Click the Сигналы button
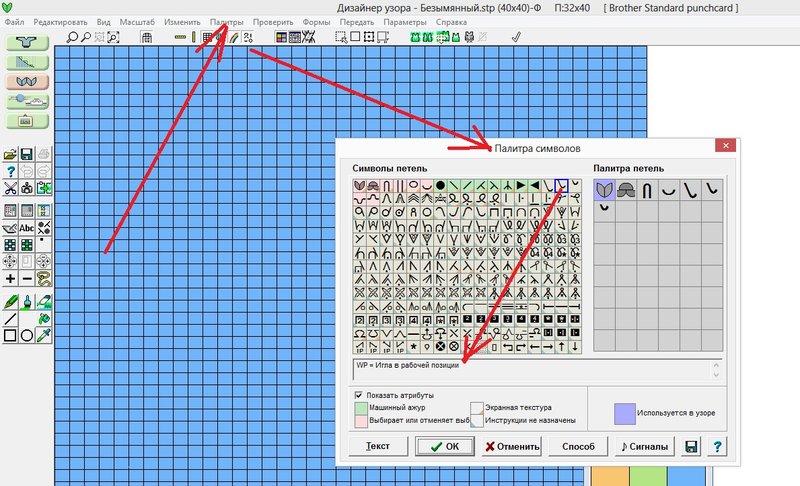The image size is (800, 486). pyautogui.click(x=645, y=446)
